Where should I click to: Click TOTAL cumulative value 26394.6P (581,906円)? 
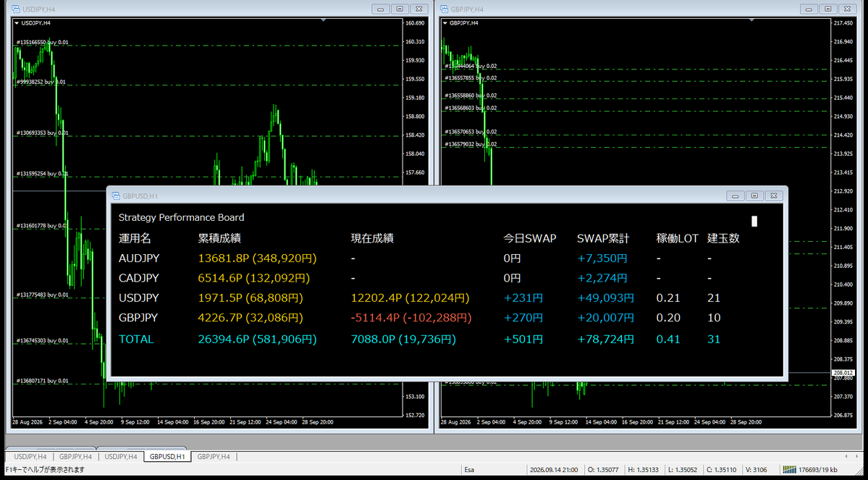[258, 340]
